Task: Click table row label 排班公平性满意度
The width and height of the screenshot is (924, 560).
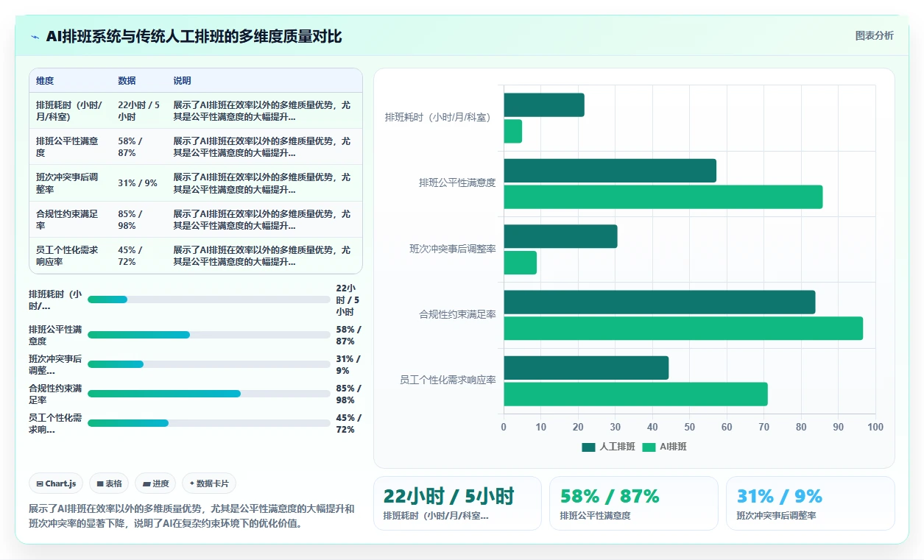Action: click(67, 146)
